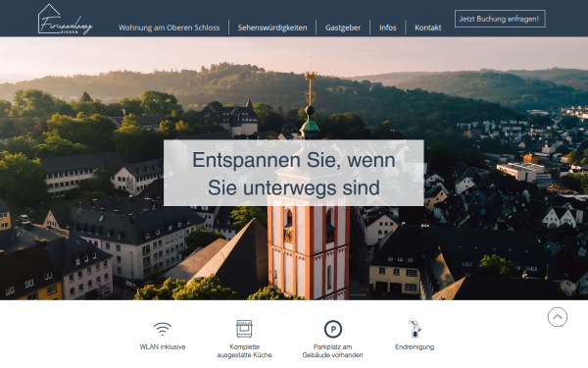Select the Infos menu item
588x368 pixels.
pos(388,27)
